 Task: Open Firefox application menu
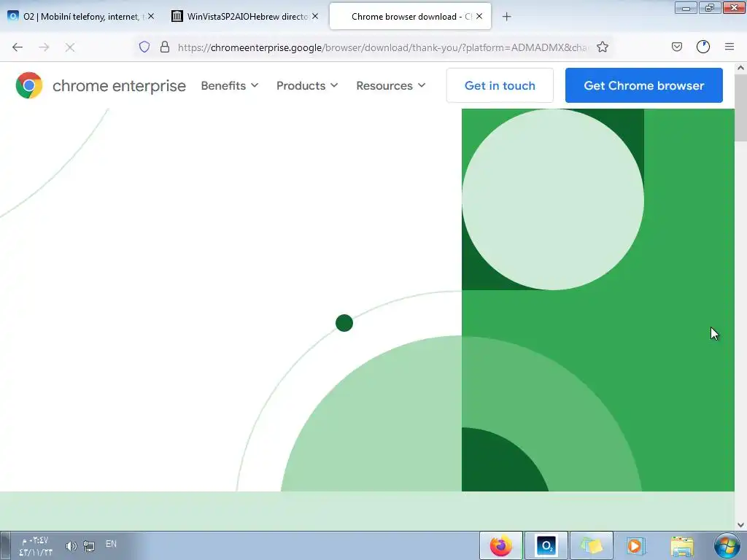(729, 47)
